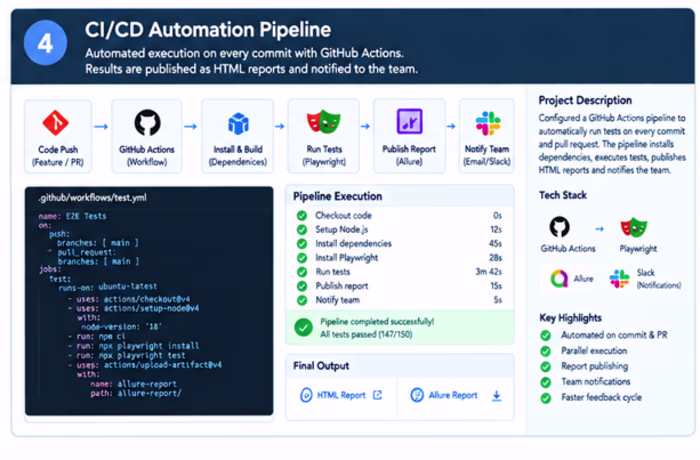This screenshot has width=700, height=460.
Task: Click the Publish Report Allure icon
Action: pos(409,121)
